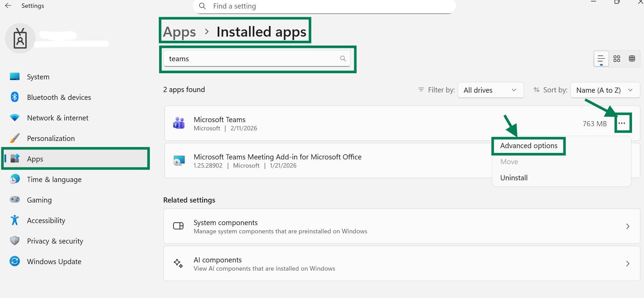This screenshot has height=298, width=644.
Task: Open Bluetooth & devices settings
Action: point(75,98)
